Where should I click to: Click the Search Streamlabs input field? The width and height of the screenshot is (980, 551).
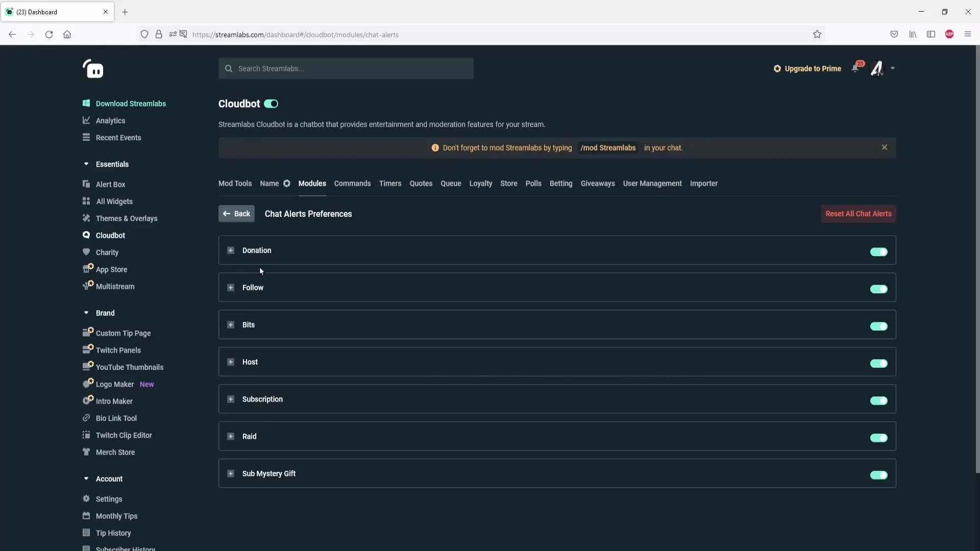[x=346, y=68]
